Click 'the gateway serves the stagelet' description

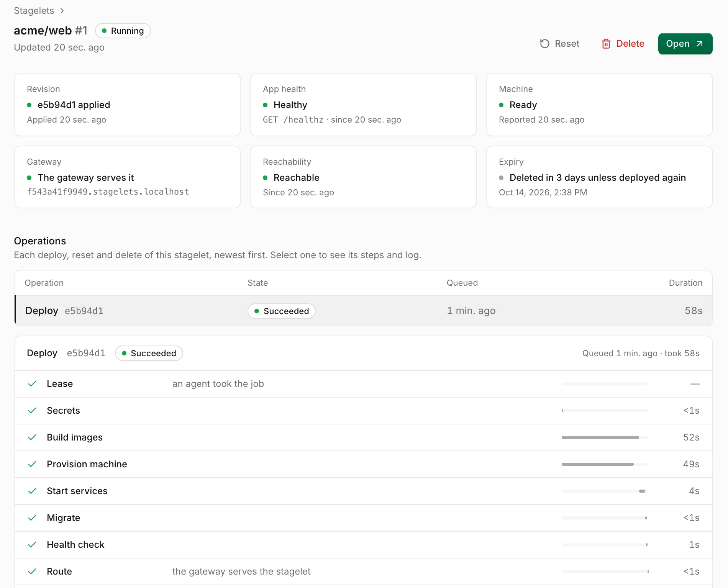pos(241,572)
